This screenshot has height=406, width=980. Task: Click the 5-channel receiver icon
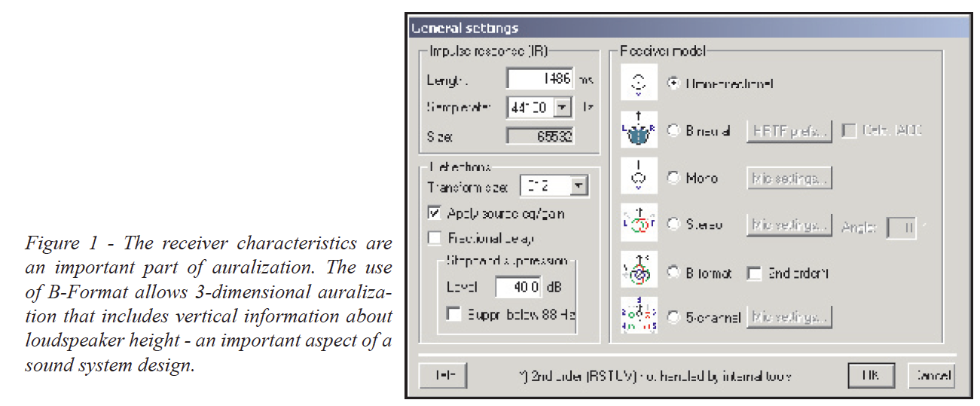coord(638,317)
